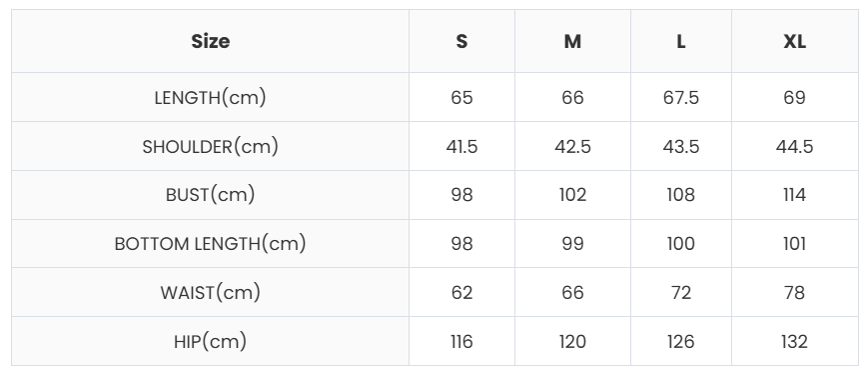
Task: Click the 67.5 length value for L
Action: click(681, 98)
